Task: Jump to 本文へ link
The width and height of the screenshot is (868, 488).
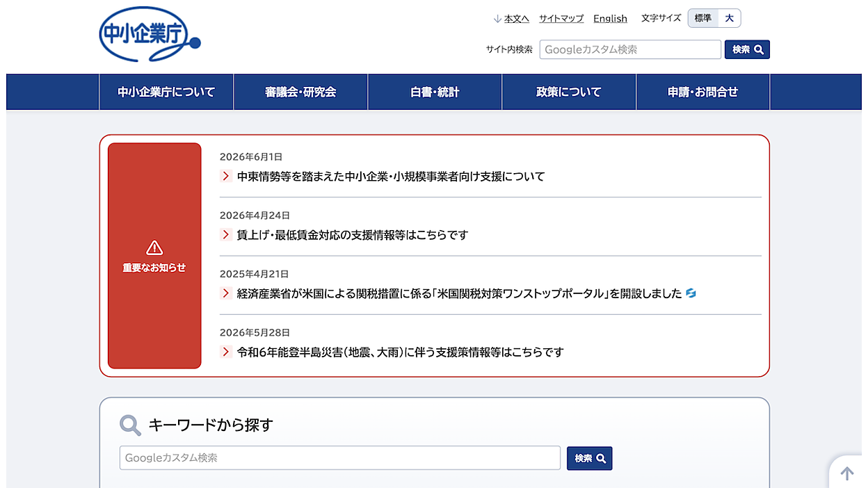Action: pos(517,19)
